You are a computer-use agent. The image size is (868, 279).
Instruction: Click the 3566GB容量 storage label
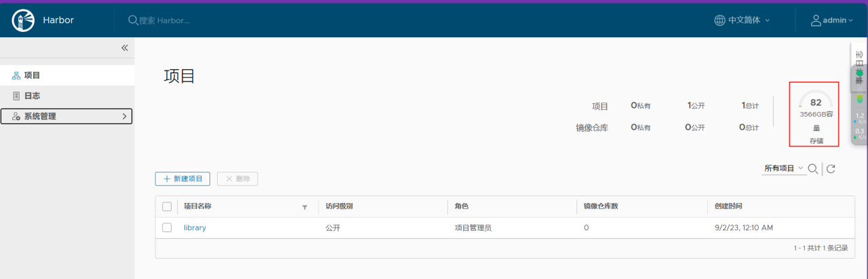816,120
